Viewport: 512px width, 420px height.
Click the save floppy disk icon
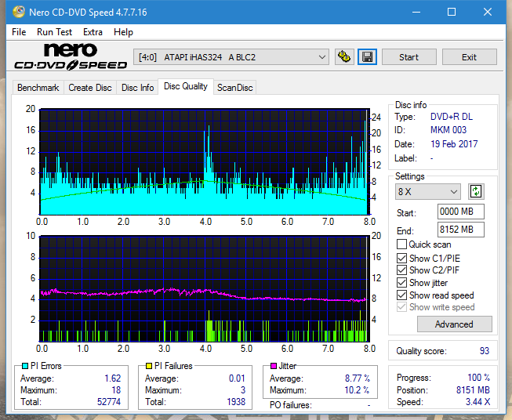point(368,57)
